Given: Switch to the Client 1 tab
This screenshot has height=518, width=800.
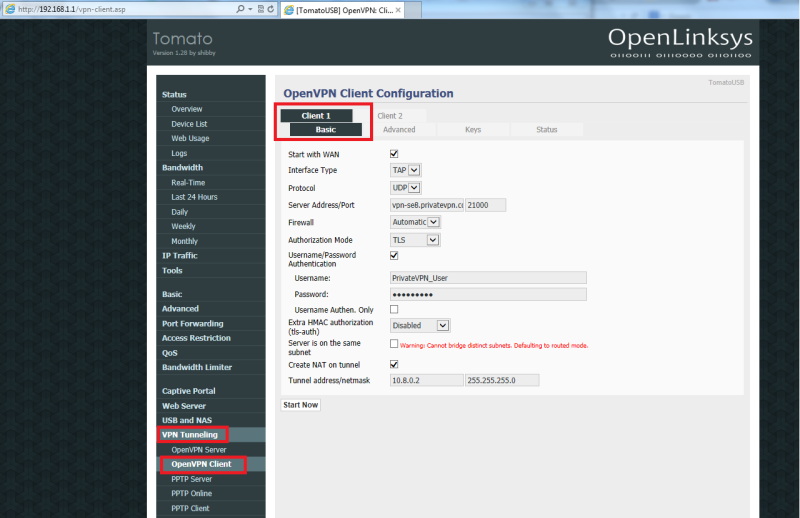Looking at the screenshot, I should coord(316,116).
